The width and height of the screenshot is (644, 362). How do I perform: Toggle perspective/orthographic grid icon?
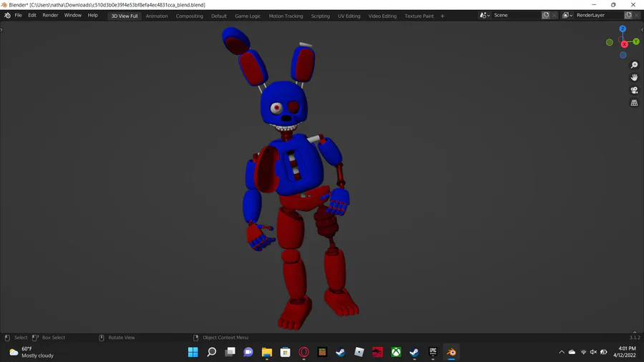pos(634,103)
